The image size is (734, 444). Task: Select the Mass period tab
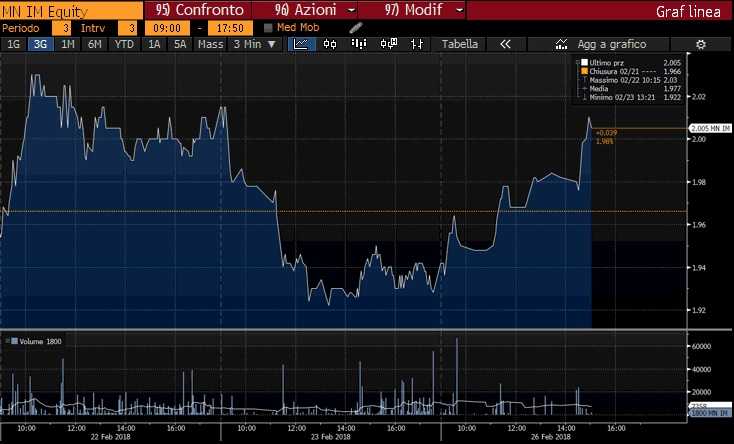[x=211, y=44]
